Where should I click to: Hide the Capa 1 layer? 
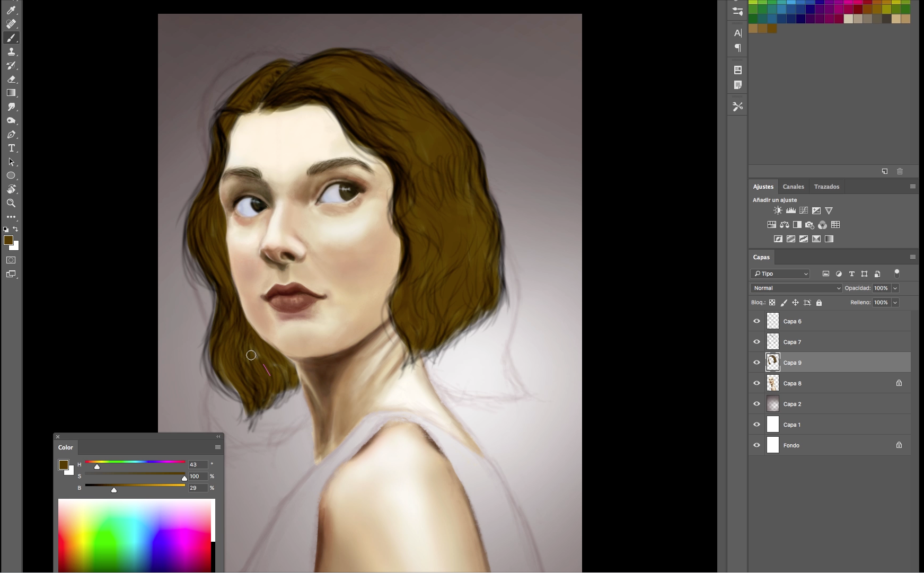[756, 425]
